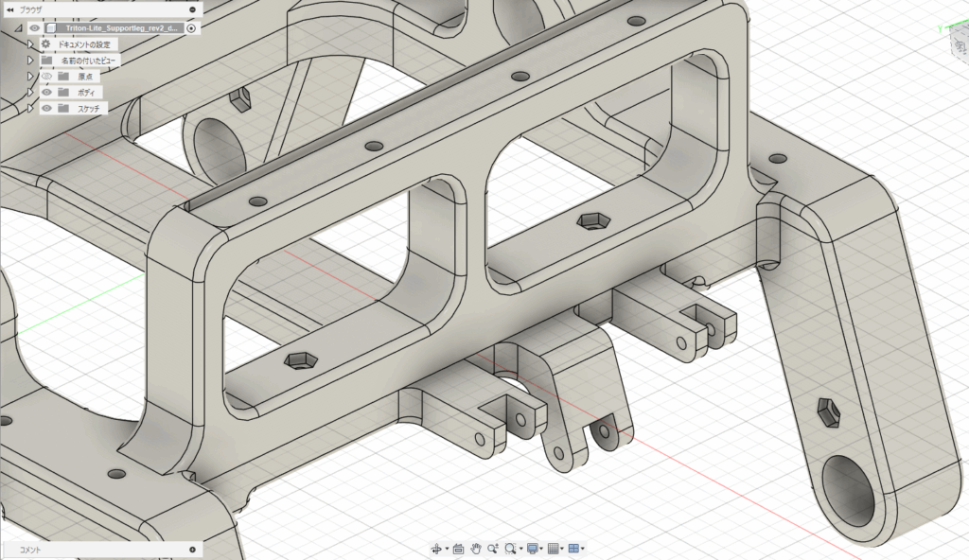
Task: Select the Orbit tool in the navigation bar
Action: click(x=435, y=549)
